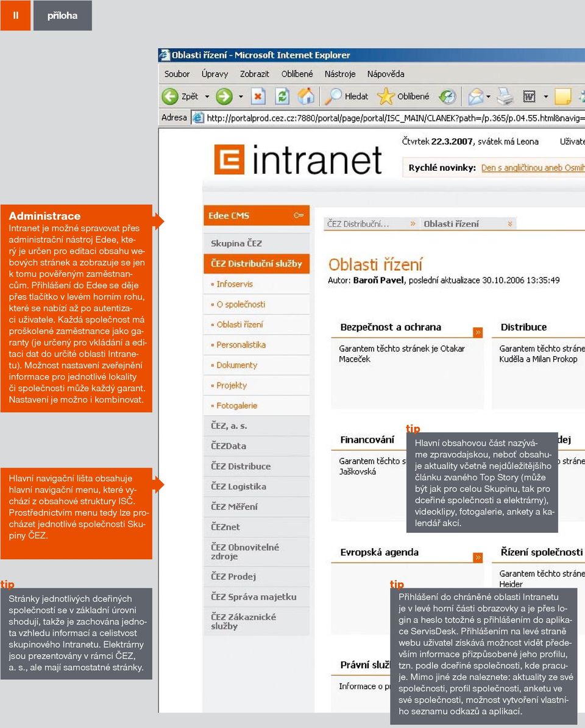Click the ČEZ intranet logo
The width and height of the screenshot is (585, 728).
[x=298, y=160]
